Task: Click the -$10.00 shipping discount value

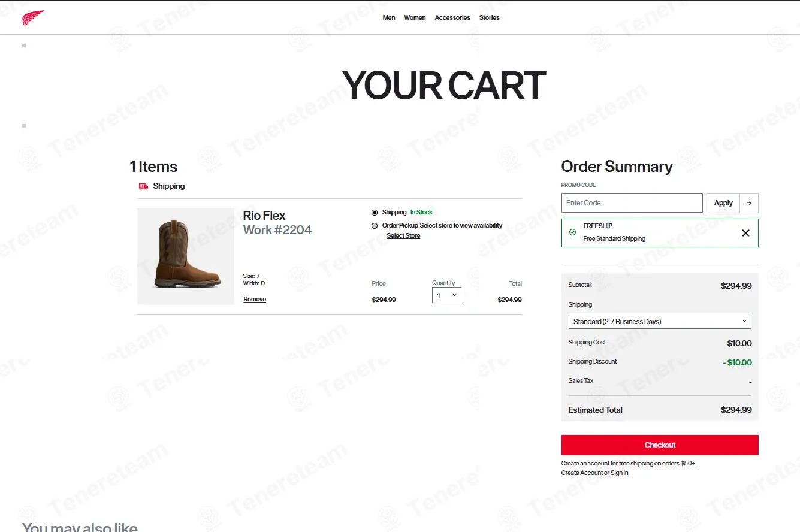Action: (737, 362)
